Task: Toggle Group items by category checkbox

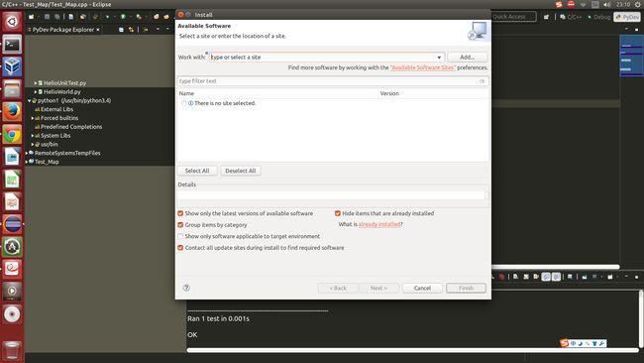Action: point(180,225)
